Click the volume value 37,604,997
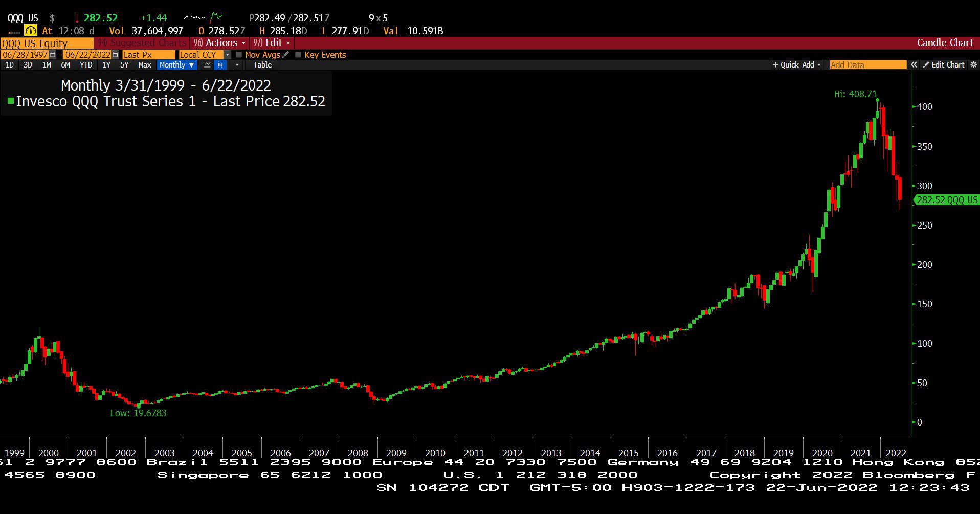Image resolution: width=980 pixels, height=514 pixels. click(x=157, y=31)
